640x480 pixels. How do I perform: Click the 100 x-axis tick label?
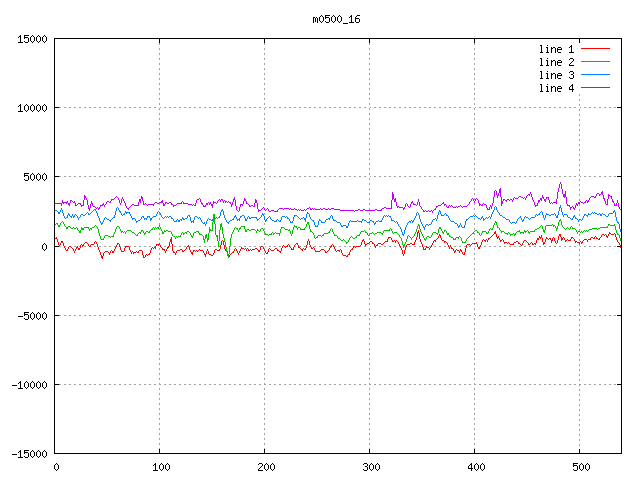(160, 467)
